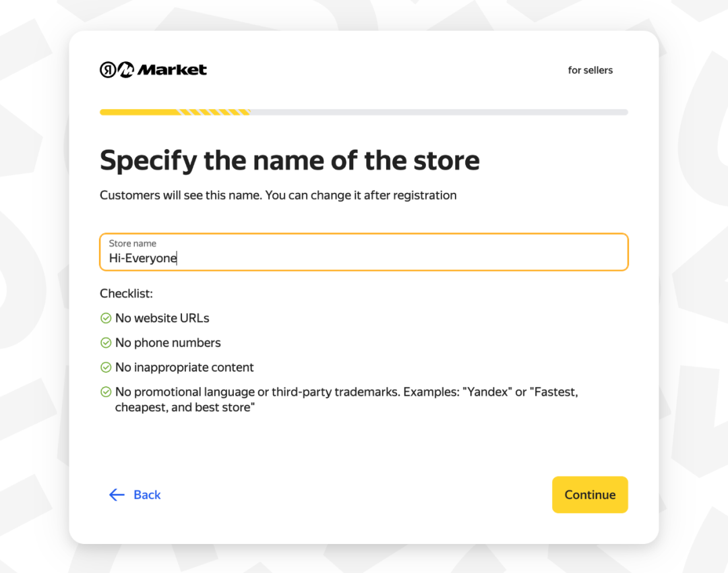Click the green check beside "No website URLs"
Screen dimensions: 728x573
pos(106,318)
